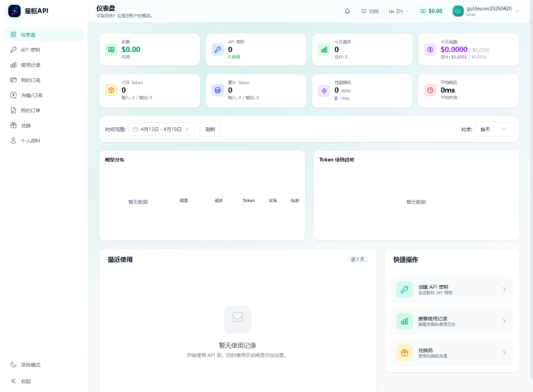Open the notification bell icon
The image size is (533, 392).
(347, 11)
